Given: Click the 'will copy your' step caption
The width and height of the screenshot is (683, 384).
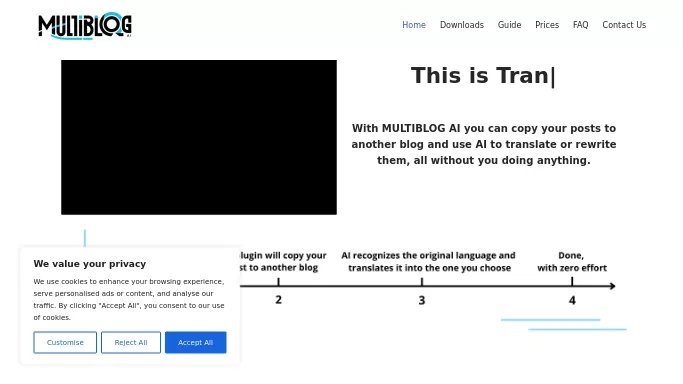Looking at the screenshot, I should (x=283, y=262).
